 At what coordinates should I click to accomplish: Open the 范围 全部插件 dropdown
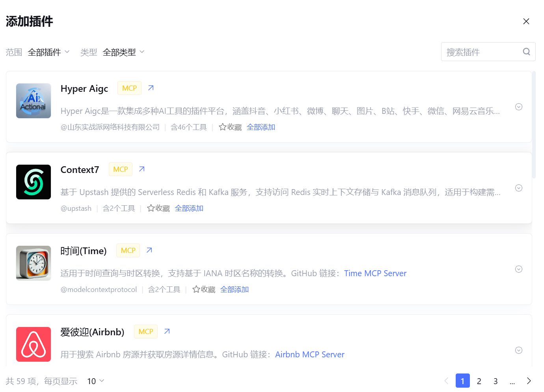click(x=49, y=52)
